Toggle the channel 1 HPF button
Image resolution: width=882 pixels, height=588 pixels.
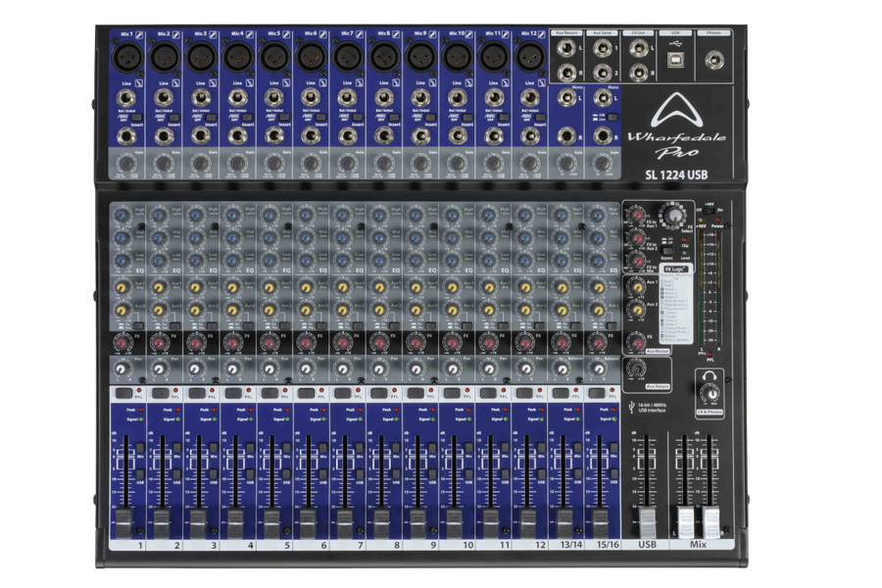tap(136, 117)
